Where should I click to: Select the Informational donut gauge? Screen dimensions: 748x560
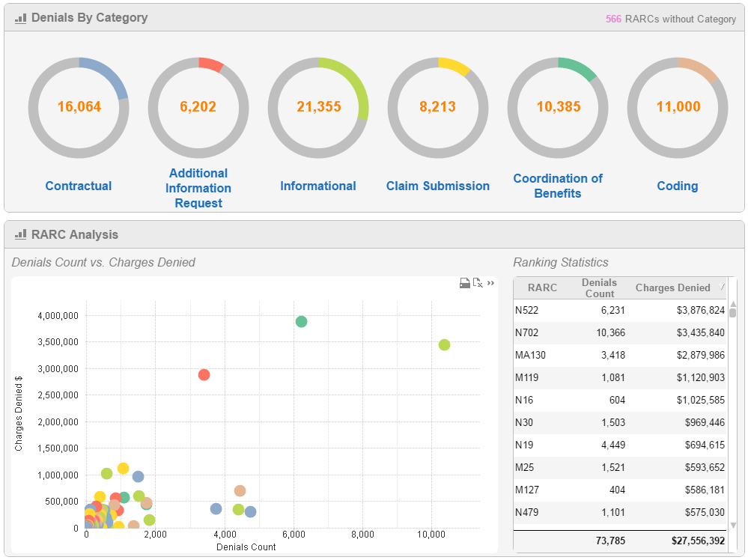click(318, 108)
